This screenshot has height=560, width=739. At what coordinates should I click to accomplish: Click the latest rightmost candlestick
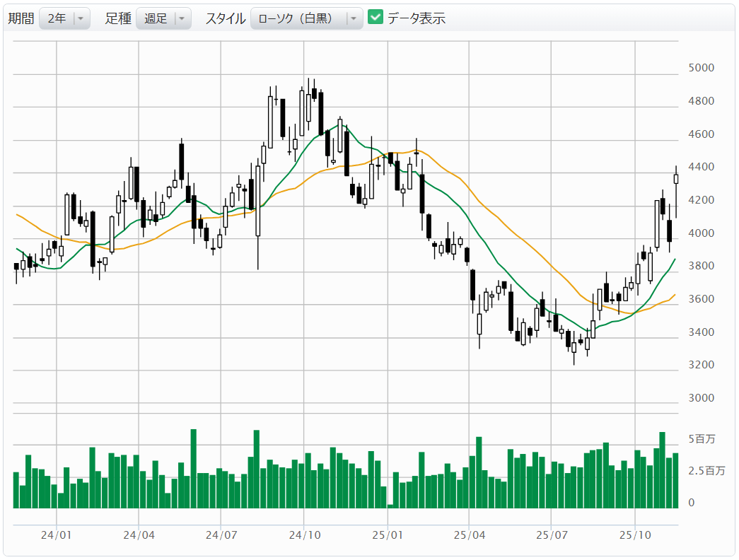pos(675,180)
